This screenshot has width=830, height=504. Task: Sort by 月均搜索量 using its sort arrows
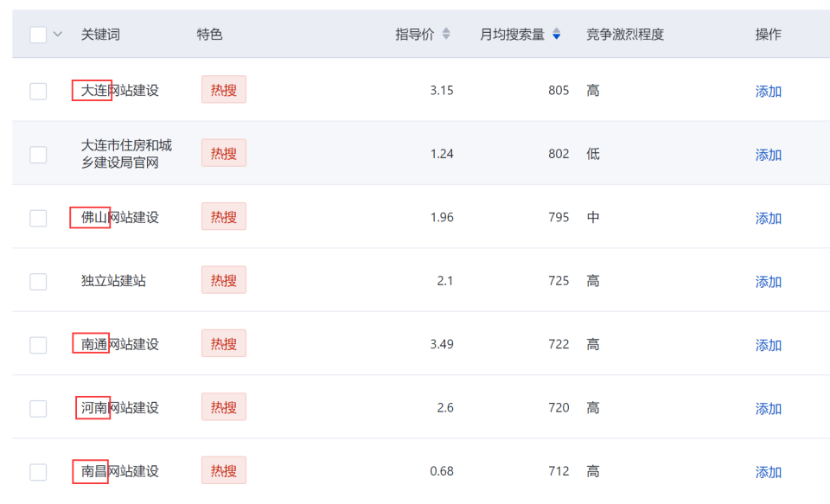[557, 35]
